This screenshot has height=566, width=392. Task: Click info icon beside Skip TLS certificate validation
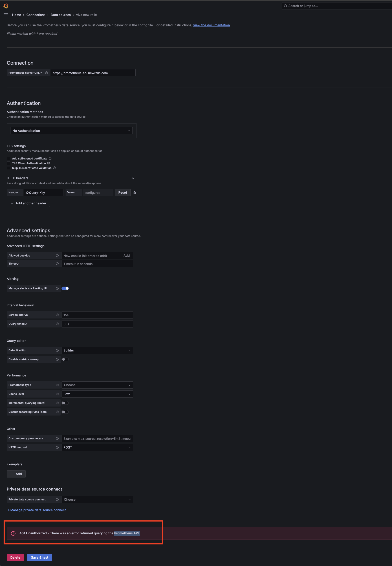[55, 168]
